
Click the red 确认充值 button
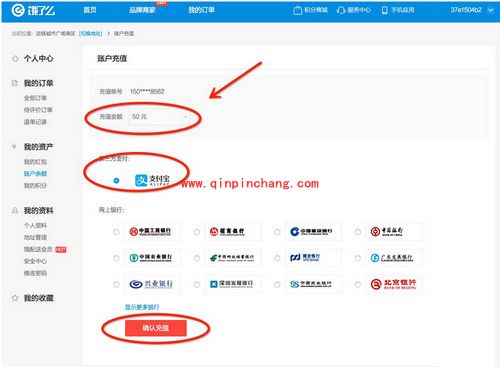click(155, 328)
